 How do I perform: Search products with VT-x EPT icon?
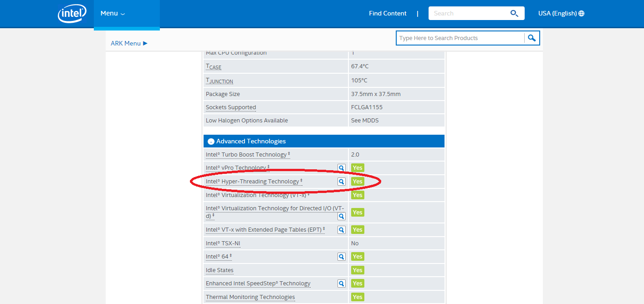342,230
